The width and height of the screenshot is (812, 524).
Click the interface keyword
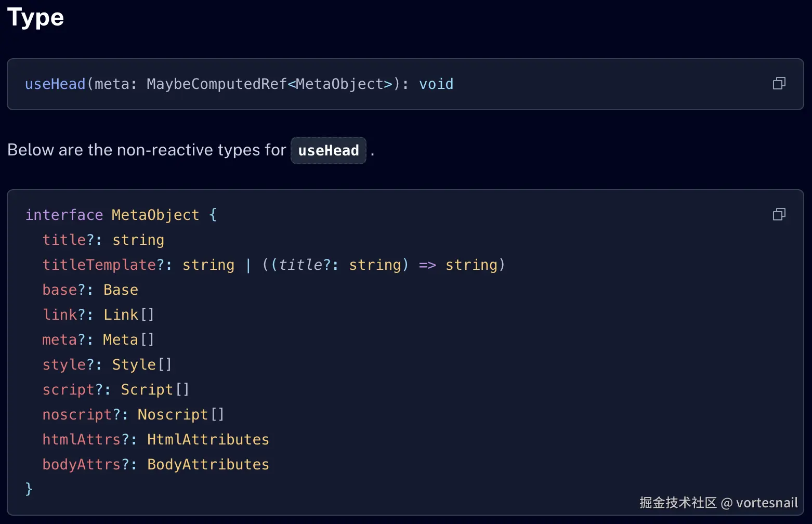coord(64,215)
